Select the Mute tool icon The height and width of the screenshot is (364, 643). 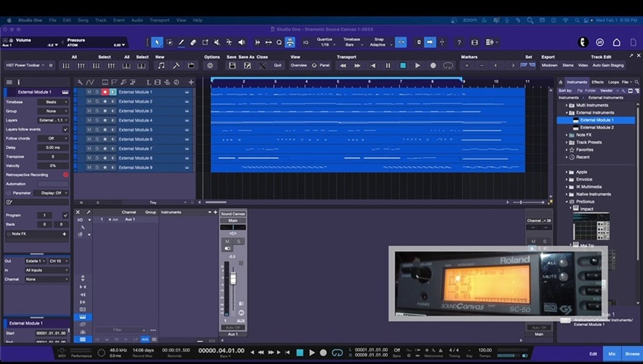point(217,42)
